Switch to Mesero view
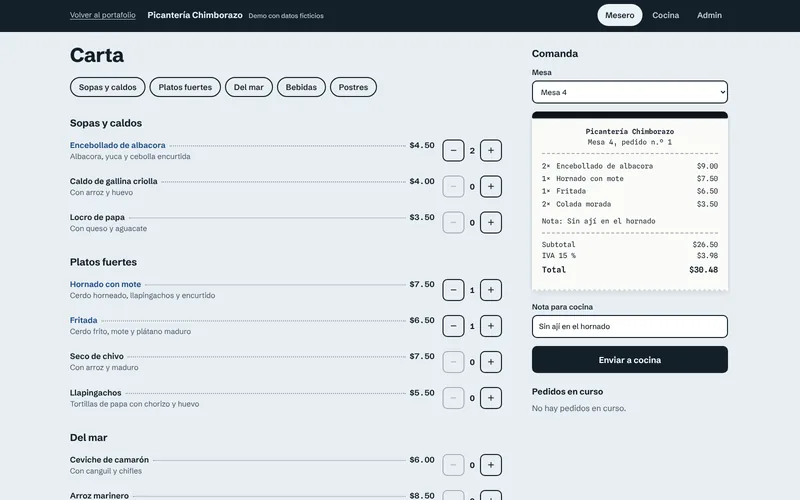The image size is (800, 500). tap(619, 15)
